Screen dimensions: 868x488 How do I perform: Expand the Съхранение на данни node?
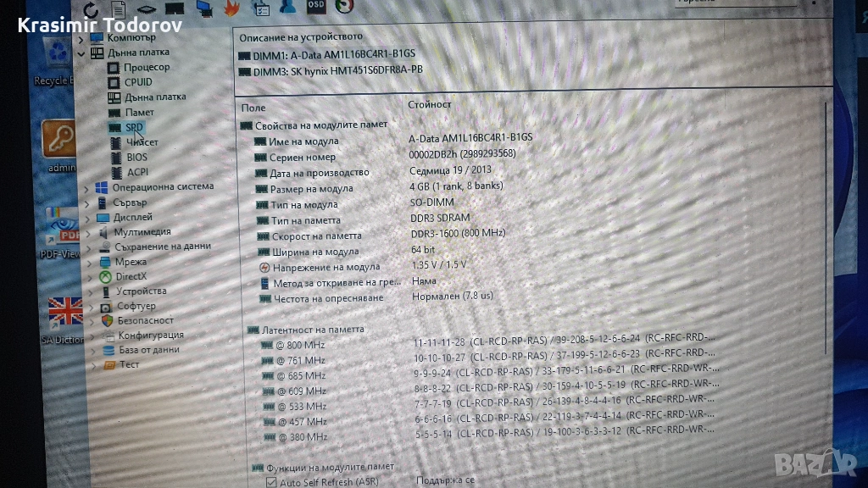pos(88,248)
